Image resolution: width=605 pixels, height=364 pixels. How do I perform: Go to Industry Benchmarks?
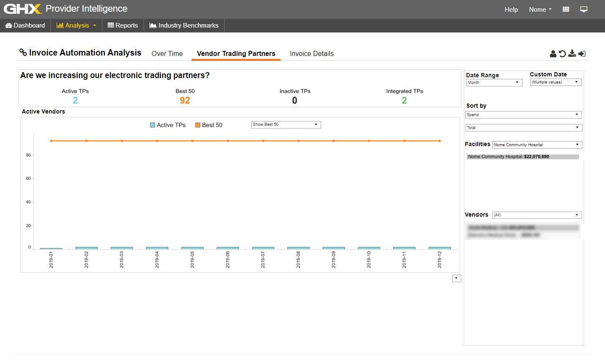(184, 25)
